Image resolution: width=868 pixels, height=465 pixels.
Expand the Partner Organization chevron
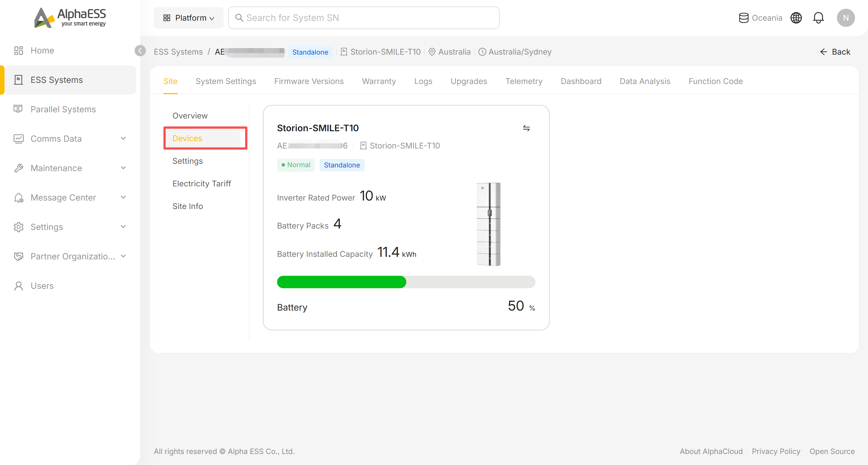coord(123,256)
